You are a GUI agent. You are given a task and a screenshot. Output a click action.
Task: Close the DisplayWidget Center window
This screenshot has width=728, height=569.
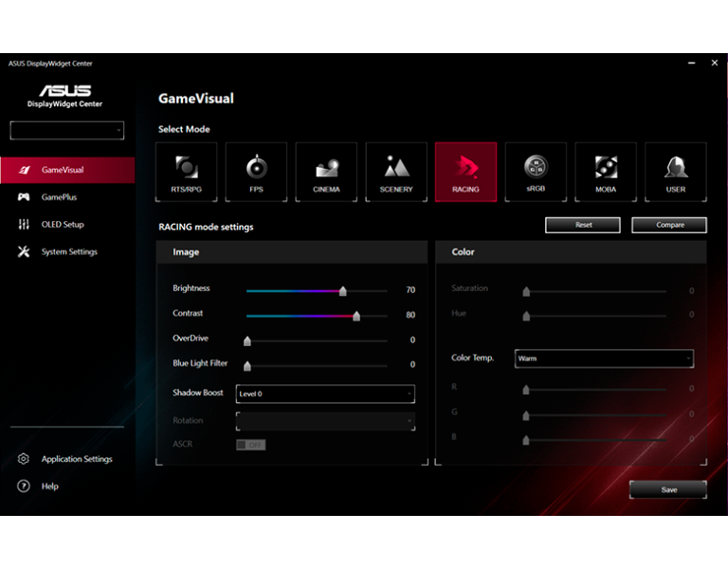coord(715,63)
